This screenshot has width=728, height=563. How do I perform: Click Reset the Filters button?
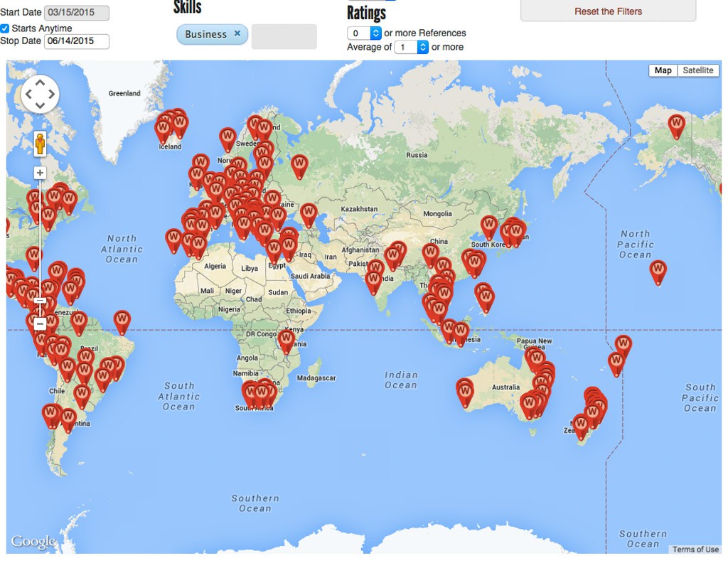[x=609, y=11]
